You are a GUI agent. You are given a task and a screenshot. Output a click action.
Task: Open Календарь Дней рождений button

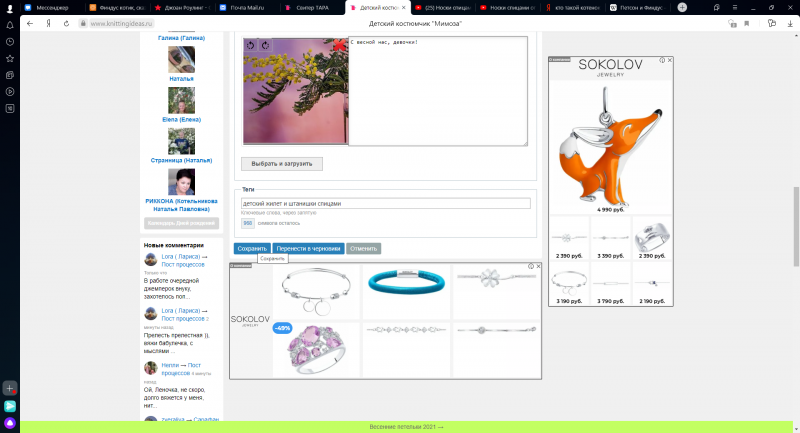click(x=181, y=223)
